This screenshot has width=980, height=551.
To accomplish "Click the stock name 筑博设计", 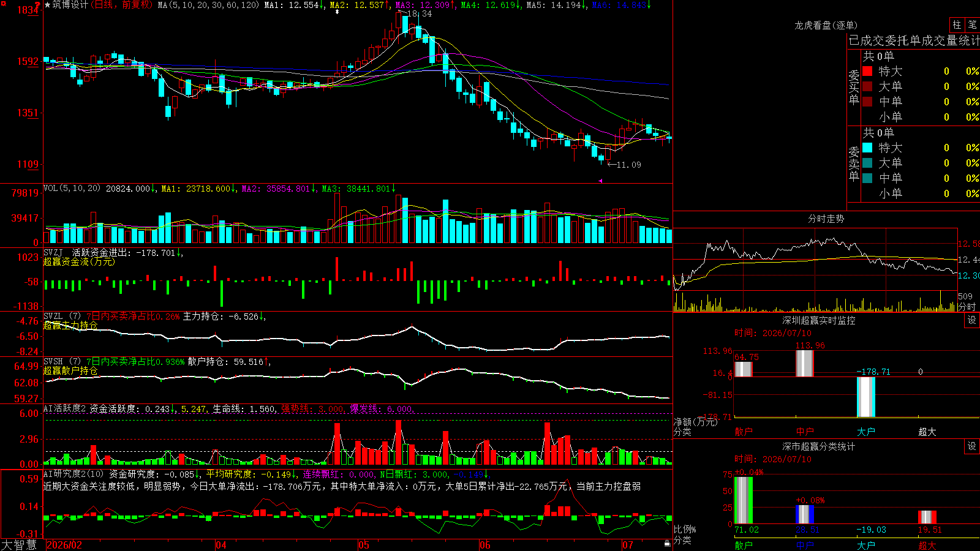I will tap(70, 5).
